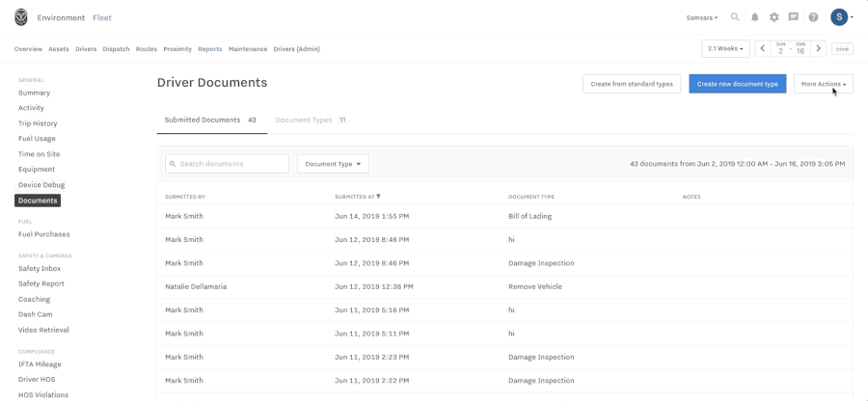868x401 pixels.
Task: Open the Remove Vehicle document
Action: [534, 286]
